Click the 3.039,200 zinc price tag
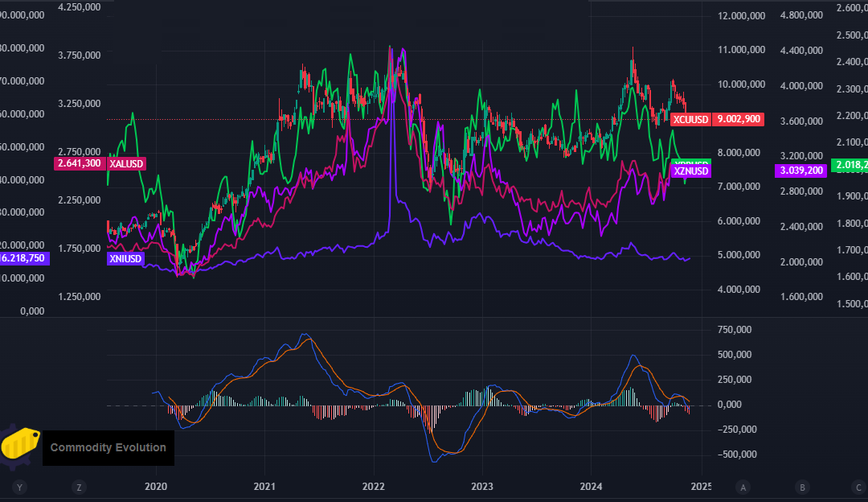This screenshot has width=868, height=502. coord(800,171)
